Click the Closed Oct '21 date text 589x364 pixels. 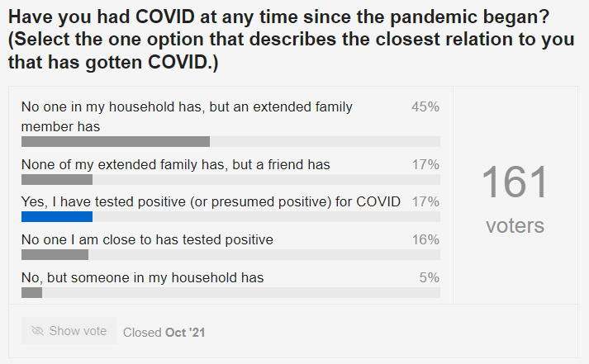[164, 333]
